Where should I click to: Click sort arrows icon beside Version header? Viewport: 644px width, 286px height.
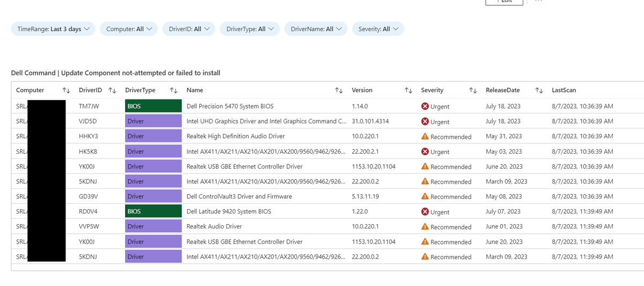pos(408,90)
